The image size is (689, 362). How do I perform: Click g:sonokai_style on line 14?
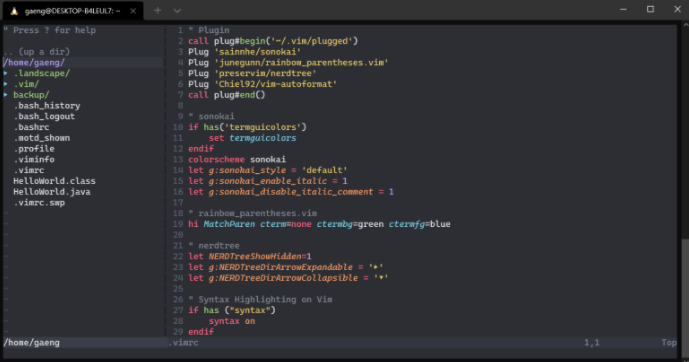pyautogui.click(x=247, y=170)
